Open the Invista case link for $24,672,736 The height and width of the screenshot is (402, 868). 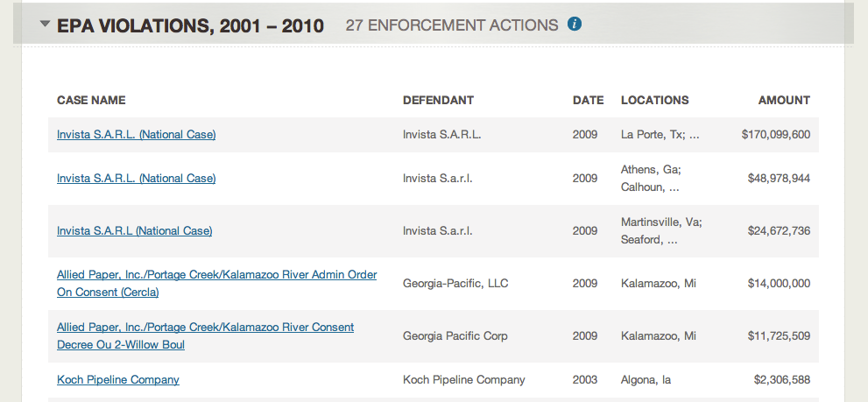coord(134,231)
